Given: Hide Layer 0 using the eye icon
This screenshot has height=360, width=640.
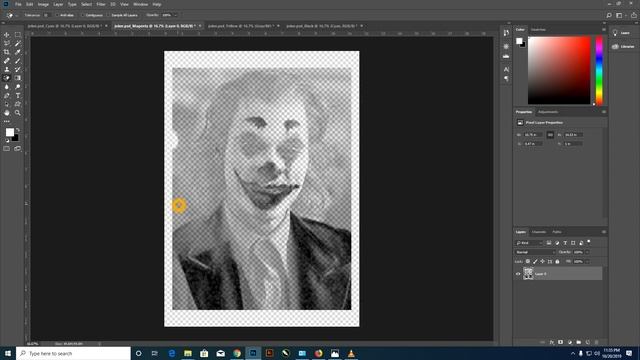Looking at the screenshot, I should pos(518,274).
